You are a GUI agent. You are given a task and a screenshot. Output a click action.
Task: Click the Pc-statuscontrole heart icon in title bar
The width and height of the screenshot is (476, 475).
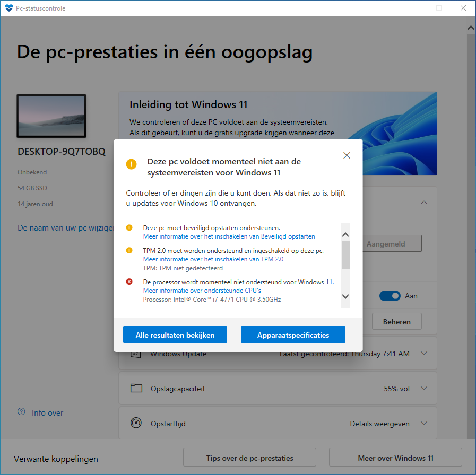(x=8, y=8)
